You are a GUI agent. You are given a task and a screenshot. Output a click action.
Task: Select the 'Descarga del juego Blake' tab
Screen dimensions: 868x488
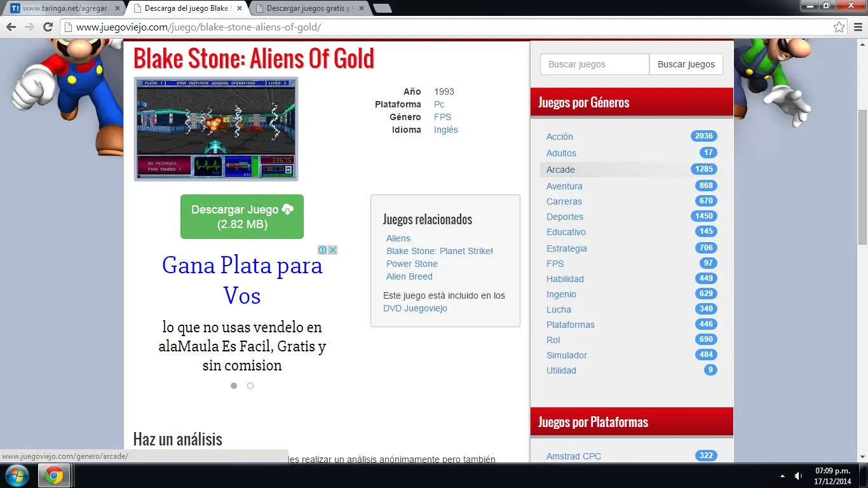[187, 8]
